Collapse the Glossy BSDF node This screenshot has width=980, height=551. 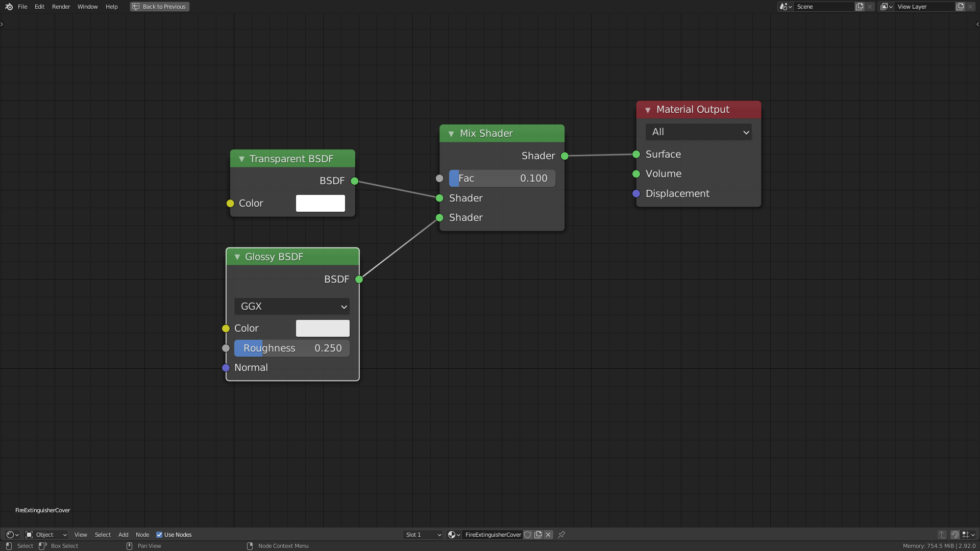(x=237, y=257)
